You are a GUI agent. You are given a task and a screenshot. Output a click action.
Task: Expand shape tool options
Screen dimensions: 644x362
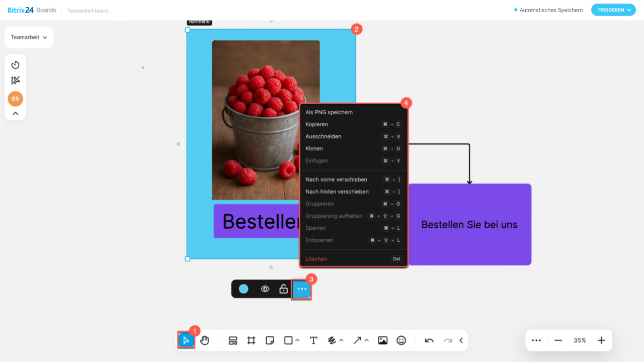pos(297,340)
